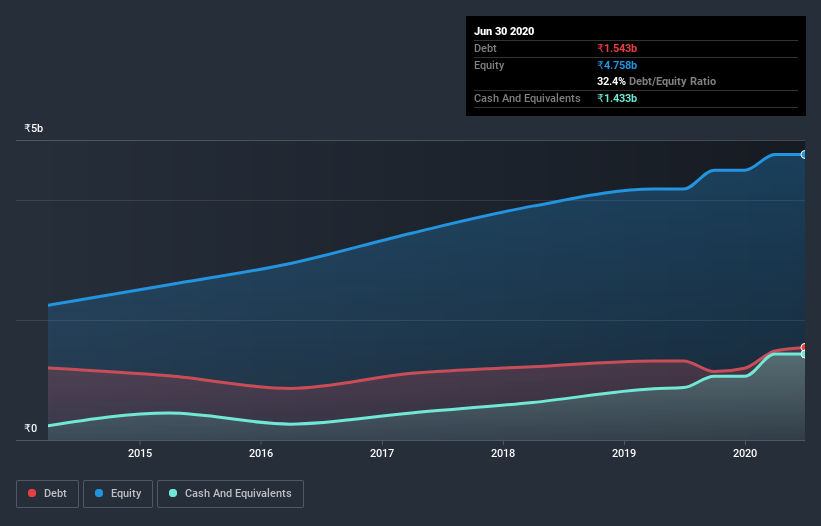This screenshot has width=821, height=526.
Task: Click the 2018 x-axis label
Action: coord(503,453)
